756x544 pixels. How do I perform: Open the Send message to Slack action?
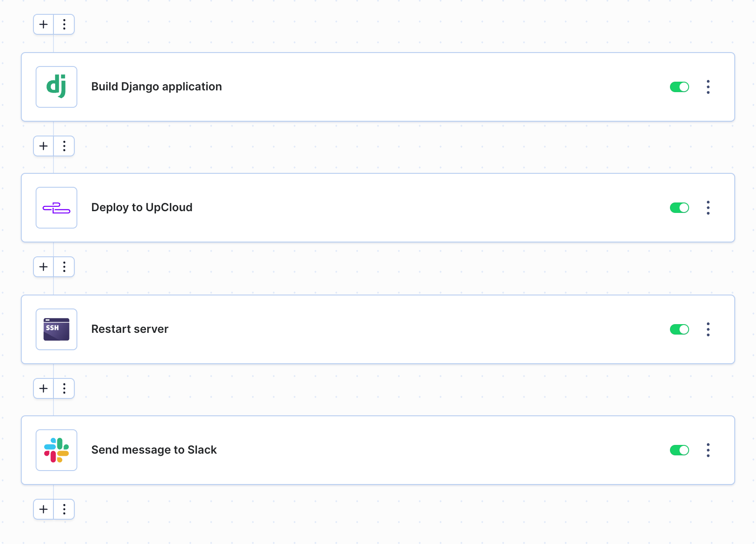click(378, 450)
